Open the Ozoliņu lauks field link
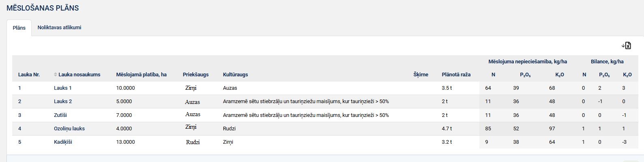Image resolution: width=644 pixels, height=162 pixels. (69, 128)
